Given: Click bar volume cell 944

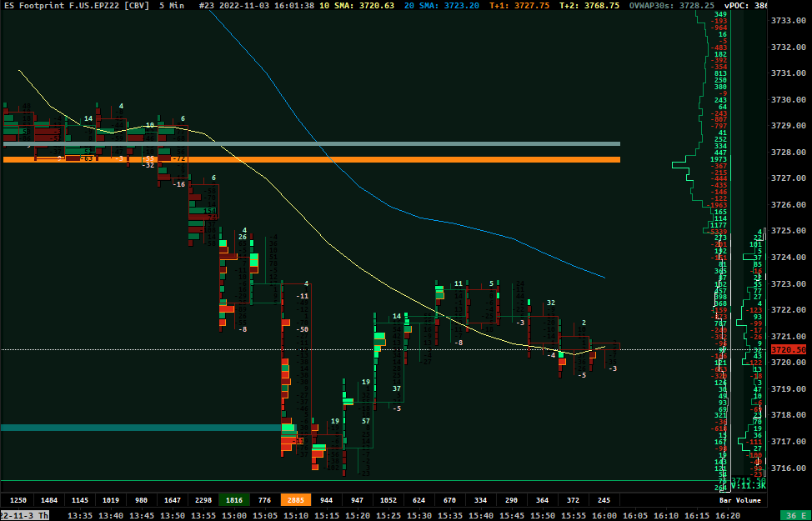Looking at the screenshot, I should 326,500.
